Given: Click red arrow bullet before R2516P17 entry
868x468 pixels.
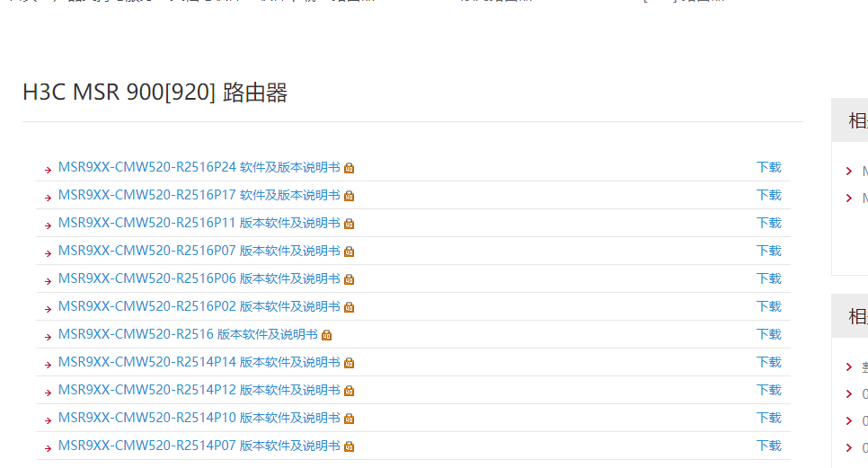Looking at the screenshot, I should pos(49,198).
